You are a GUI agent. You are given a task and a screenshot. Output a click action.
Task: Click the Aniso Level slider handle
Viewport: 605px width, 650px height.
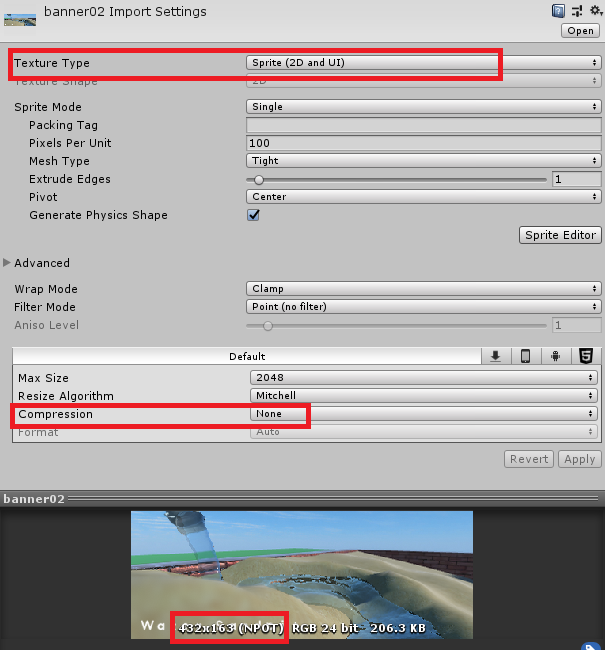(268, 326)
